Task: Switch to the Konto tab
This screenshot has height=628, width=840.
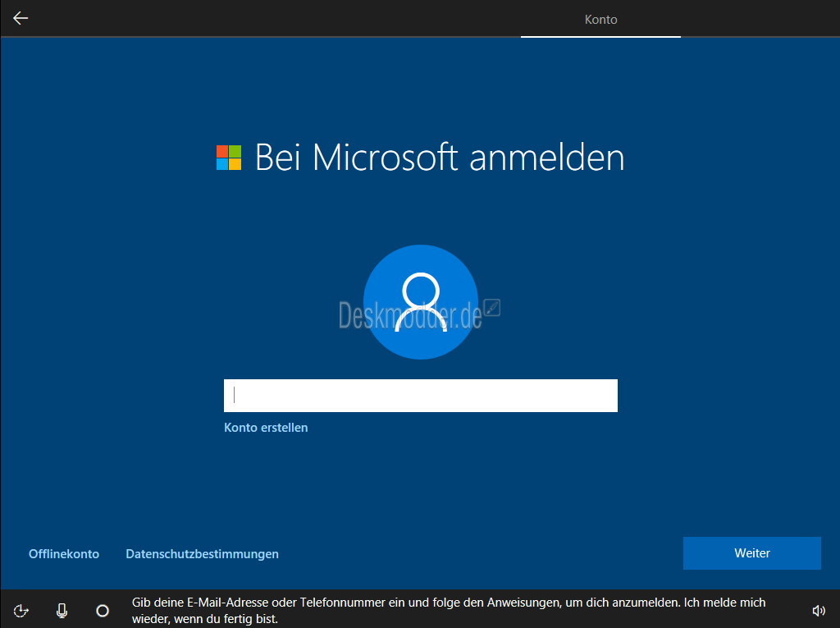Action: click(x=600, y=20)
